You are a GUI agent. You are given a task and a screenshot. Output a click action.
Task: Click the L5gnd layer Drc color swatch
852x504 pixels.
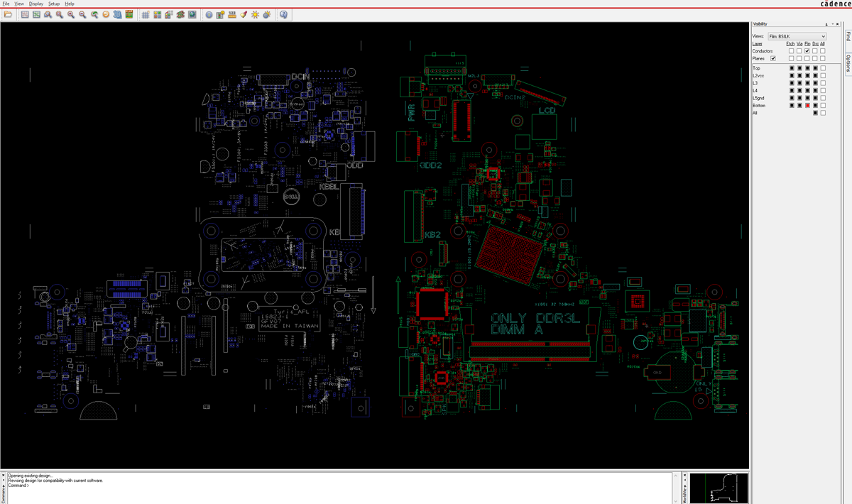tap(815, 98)
